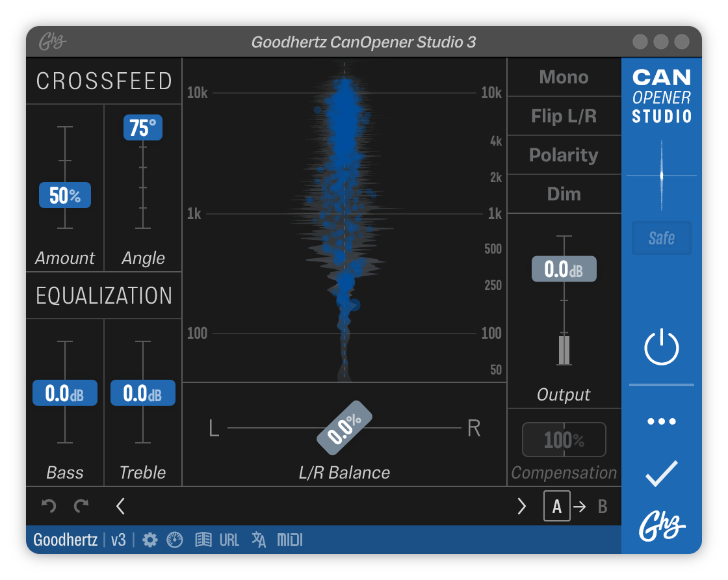Viewport: 728px width, 580px height.
Task: Click the Output 0.0 dB slider handle
Action: (564, 269)
